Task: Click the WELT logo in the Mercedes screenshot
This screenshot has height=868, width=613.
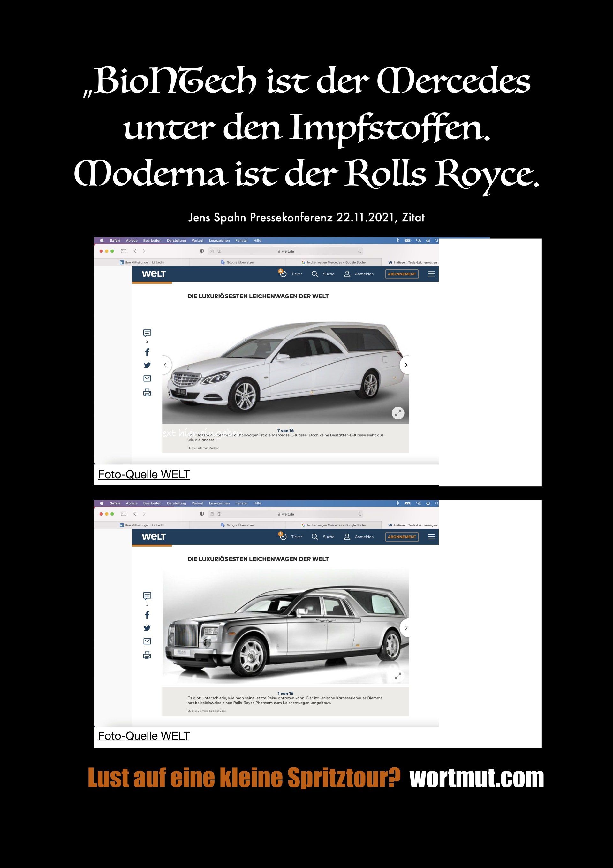Action: pyautogui.click(x=154, y=274)
